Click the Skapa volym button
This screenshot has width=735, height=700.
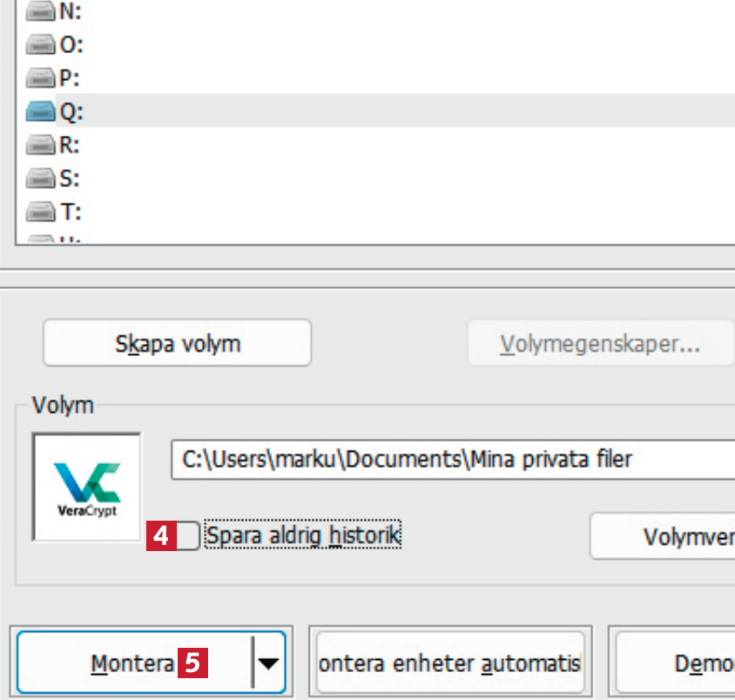click(177, 343)
